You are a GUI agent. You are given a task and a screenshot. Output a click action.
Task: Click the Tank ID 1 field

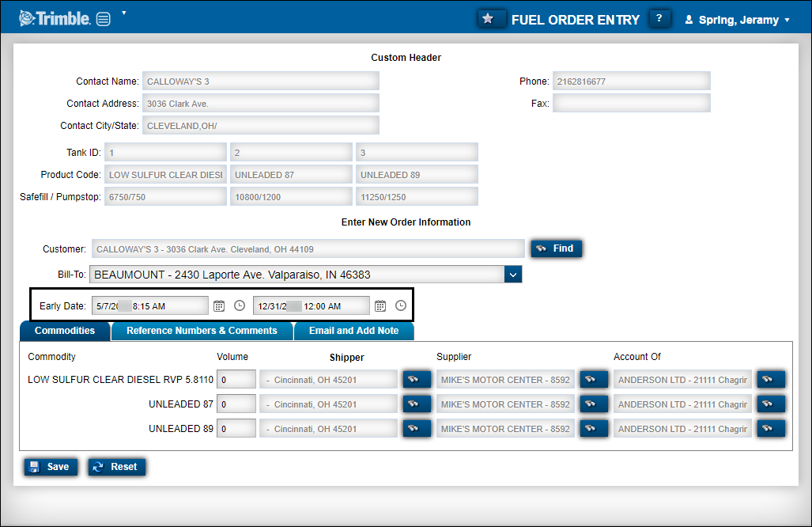tap(166, 153)
